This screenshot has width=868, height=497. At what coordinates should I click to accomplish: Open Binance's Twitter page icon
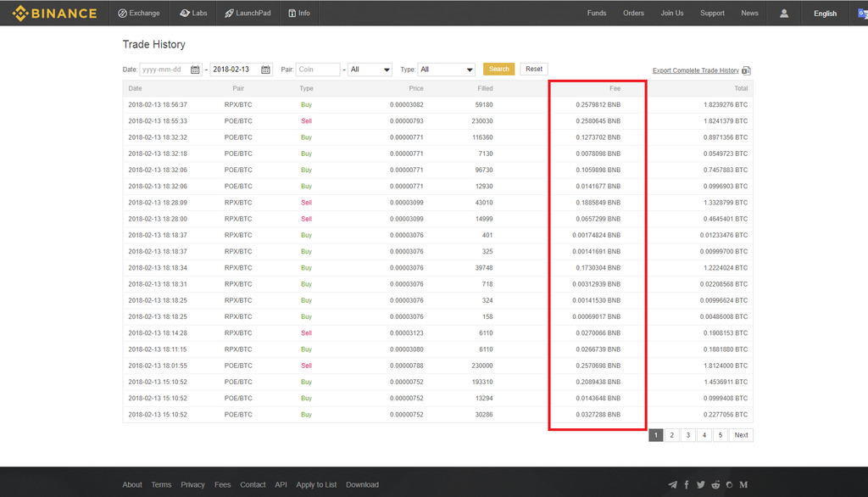tap(701, 485)
